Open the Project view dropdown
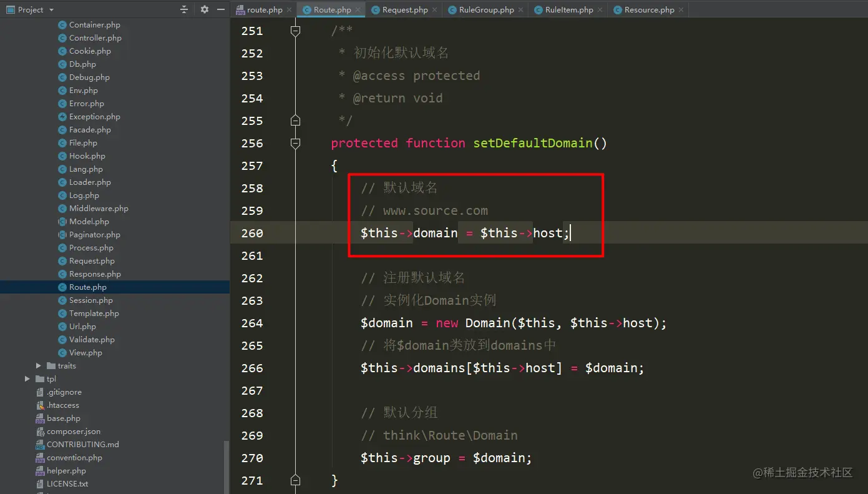 click(x=51, y=10)
